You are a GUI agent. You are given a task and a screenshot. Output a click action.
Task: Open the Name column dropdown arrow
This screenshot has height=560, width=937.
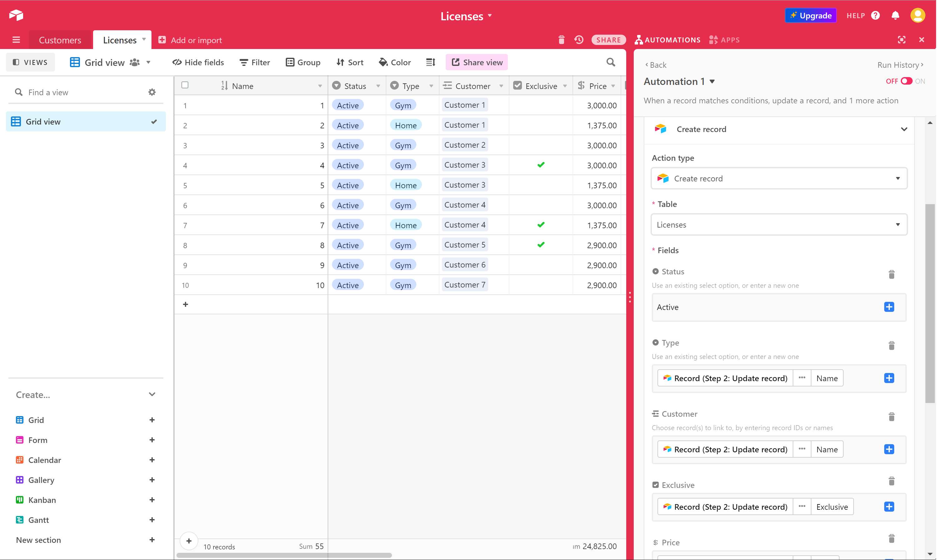click(x=320, y=86)
